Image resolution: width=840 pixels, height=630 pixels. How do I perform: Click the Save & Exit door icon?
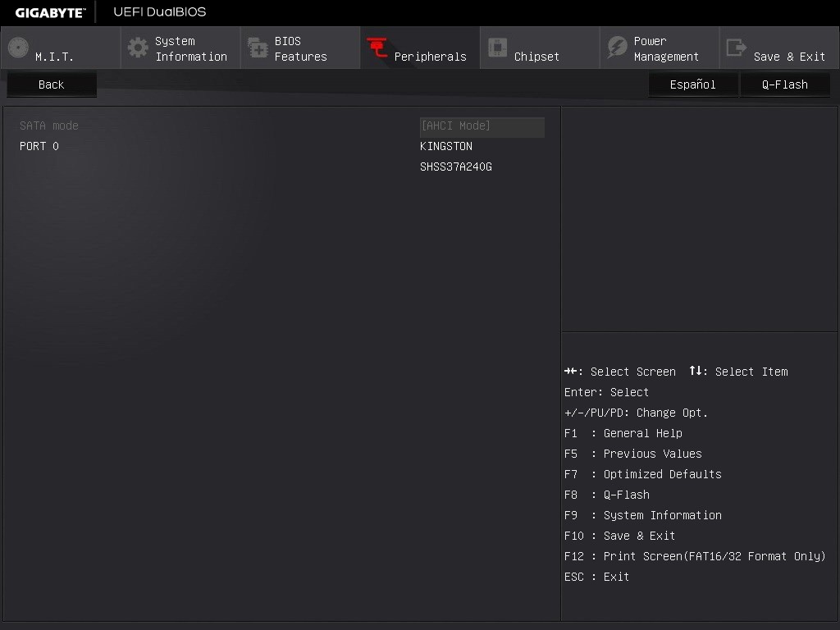pyautogui.click(x=736, y=48)
